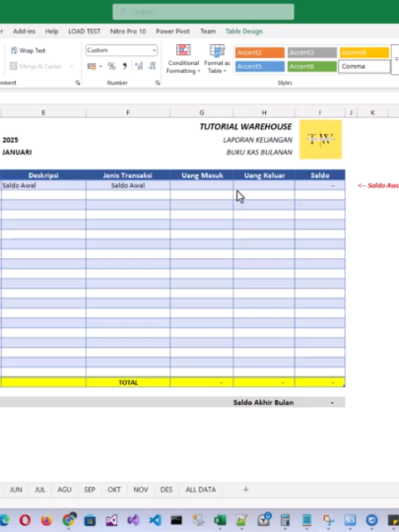Open the Power Pivot tab
Image resolution: width=399 pixels, height=532 pixels.
click(x=172, y=32)
